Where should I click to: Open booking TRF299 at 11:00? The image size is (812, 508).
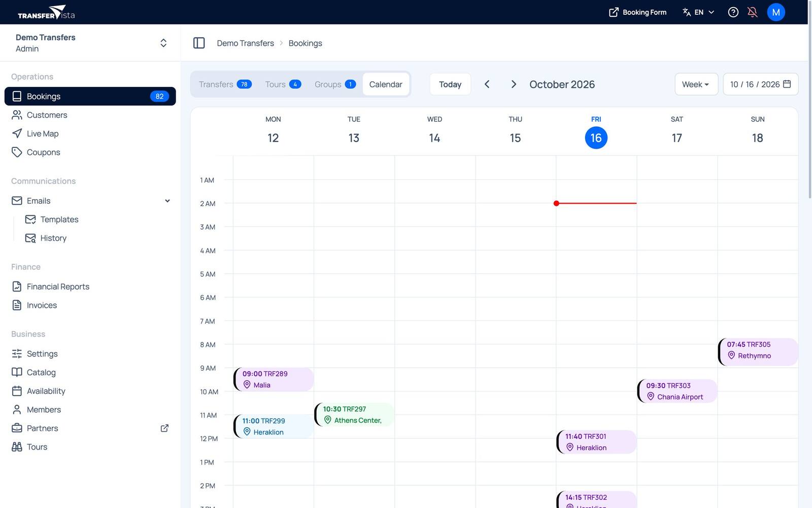(x=274, y=426)
